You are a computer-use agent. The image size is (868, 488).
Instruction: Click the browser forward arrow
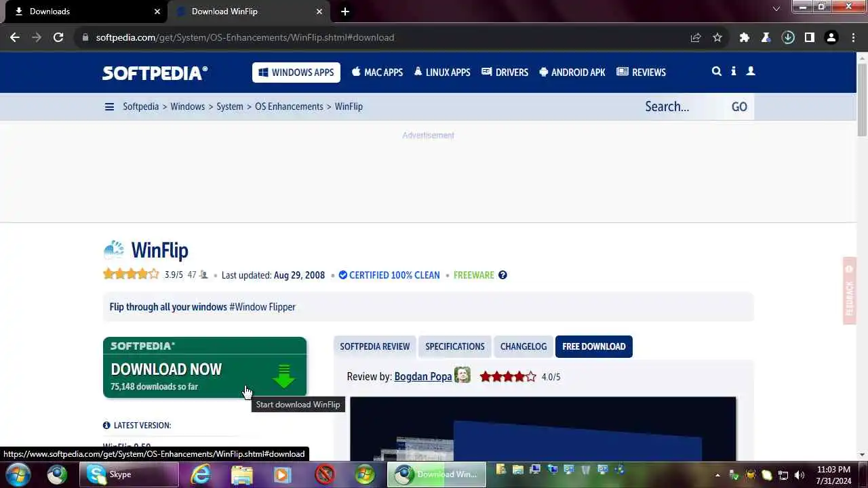37,37
